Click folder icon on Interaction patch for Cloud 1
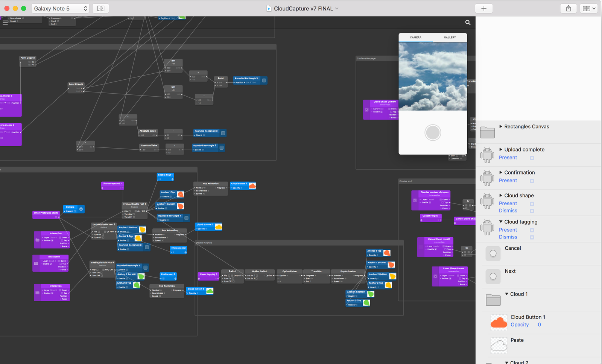This screenshot has height=364, width=602. 37,240
